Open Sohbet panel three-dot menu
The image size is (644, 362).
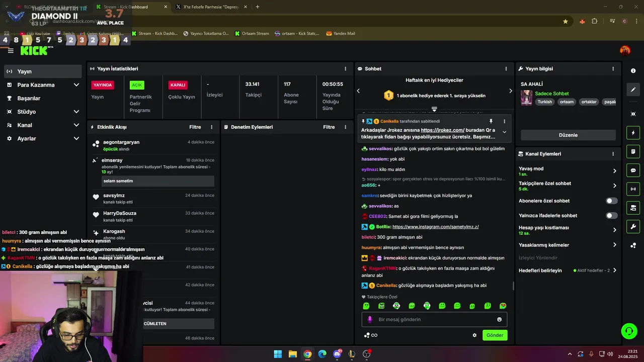coord(506,69)
